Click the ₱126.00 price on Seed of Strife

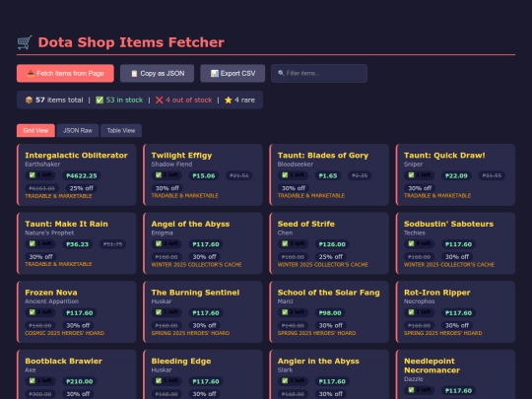click(x=332, y=244)
